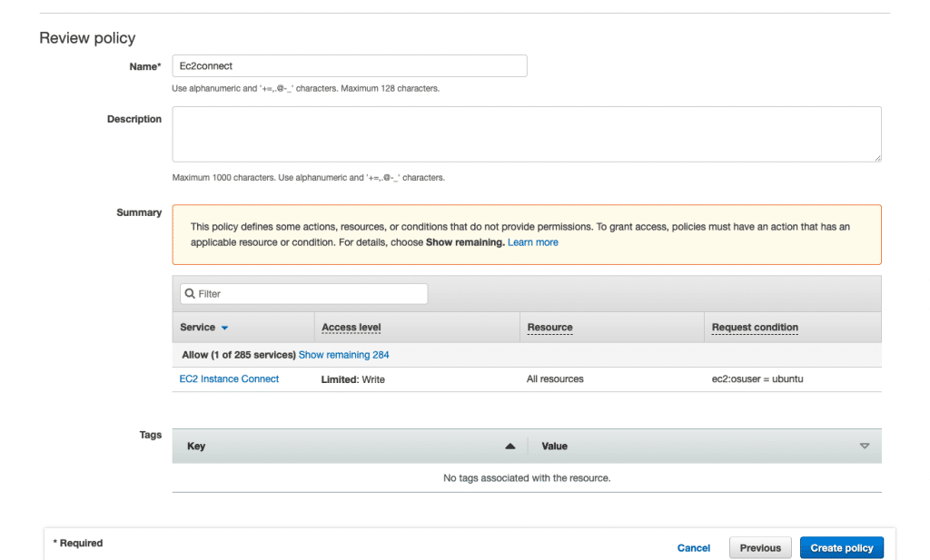Screen dimensions: 930x560
Task: Click the Description box resize handle
Action: [876, 158]
